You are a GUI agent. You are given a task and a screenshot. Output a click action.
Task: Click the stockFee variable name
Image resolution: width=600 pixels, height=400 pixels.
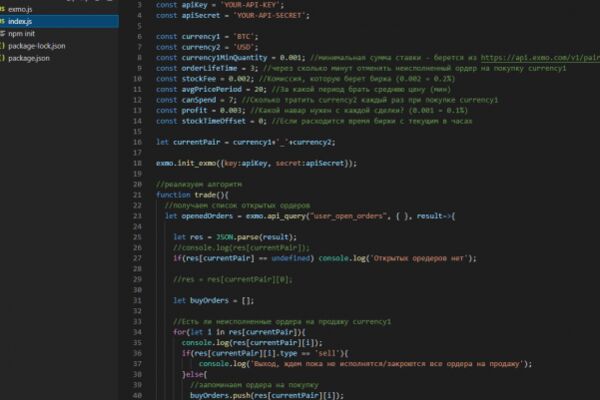coord(199,78)
